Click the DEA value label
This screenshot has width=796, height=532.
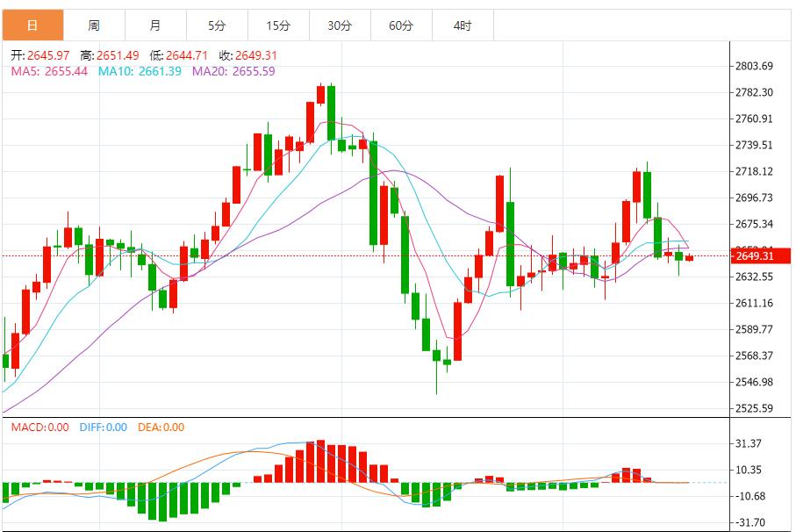click(x=162, y=428)
